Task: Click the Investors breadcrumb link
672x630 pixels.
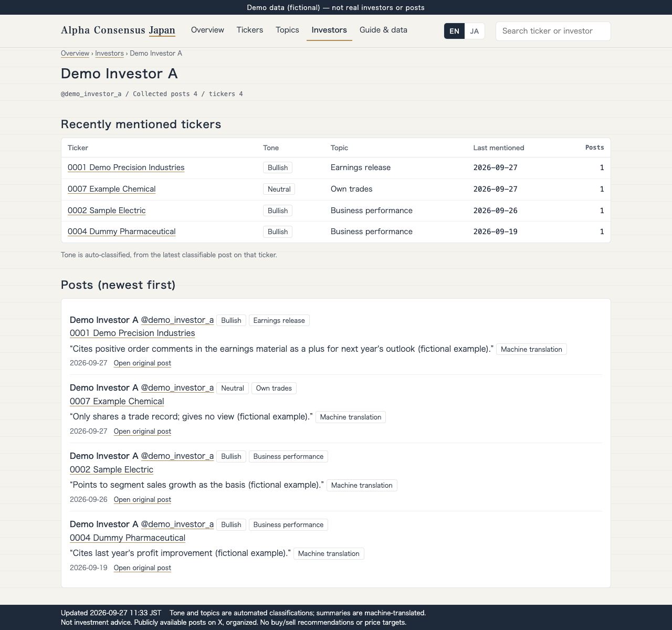Action: pyautogui.click(x=109, y=54)
